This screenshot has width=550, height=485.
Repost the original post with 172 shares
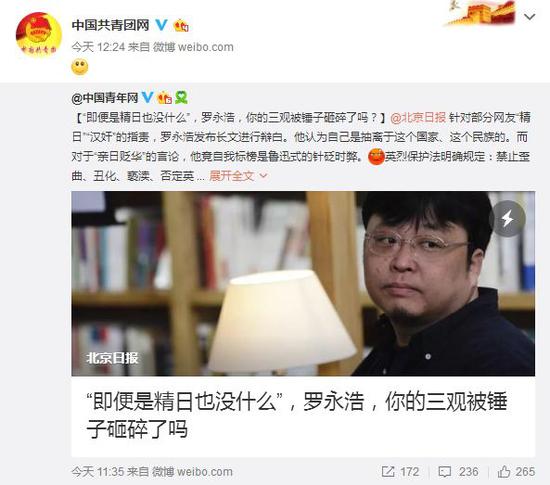coord(400,472)
